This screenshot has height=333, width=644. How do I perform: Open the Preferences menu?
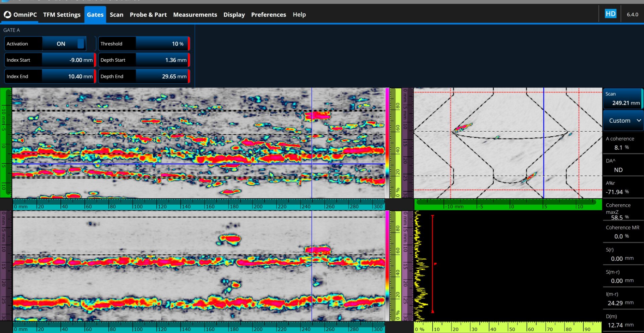pyautogui.click(x=268, y=15)
